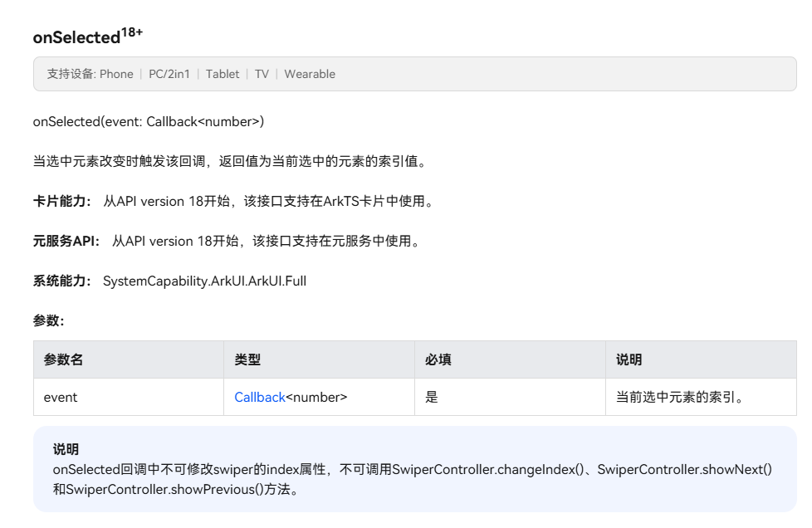The width and height of the screenshot is (812, 528).
Task: Select the onSelected heading
Action: [x=87, y=36]
